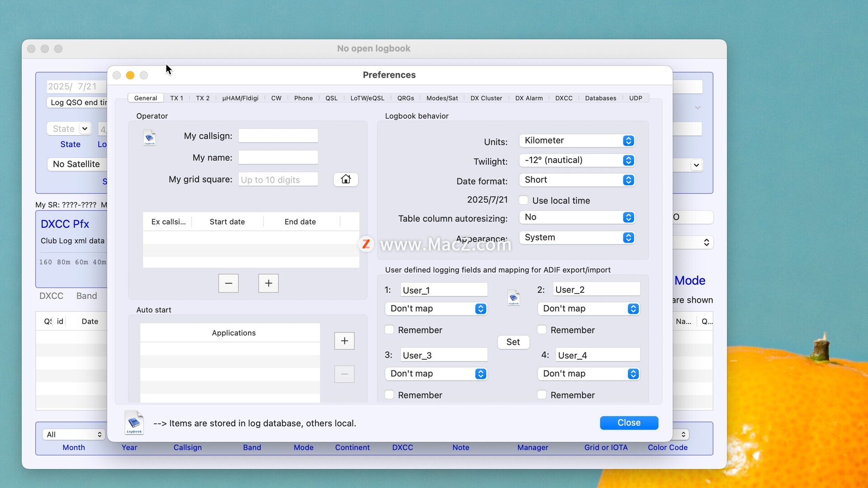
Task: Open the Table column autoresizing dropdown
Action: pos(577,217)
